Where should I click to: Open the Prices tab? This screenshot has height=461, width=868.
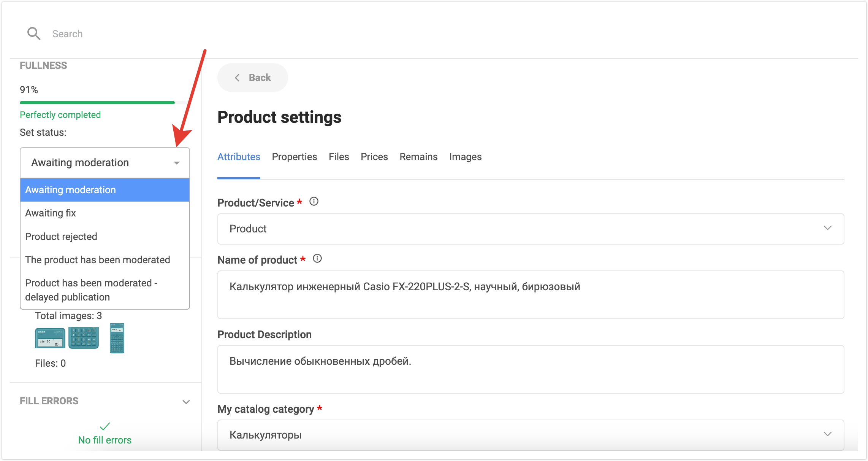(x=374, y=157)
